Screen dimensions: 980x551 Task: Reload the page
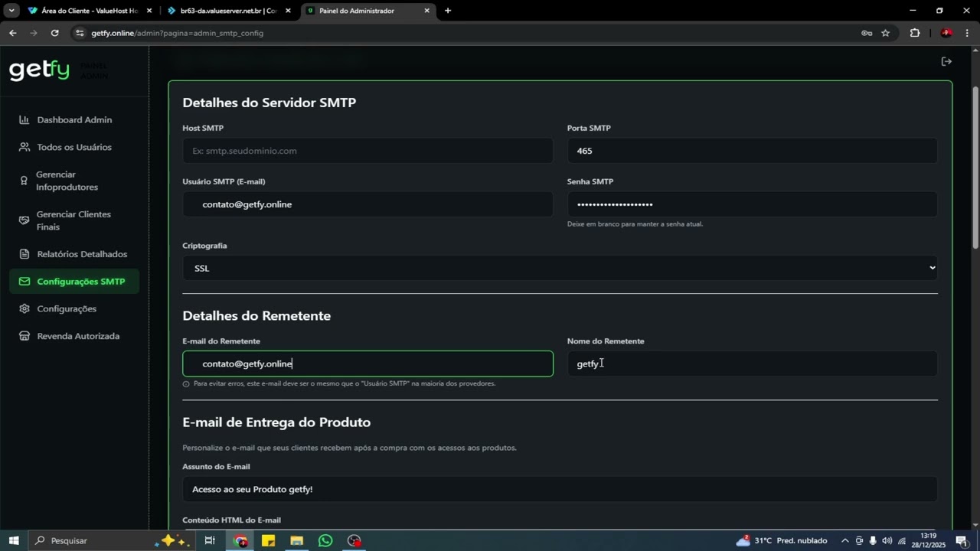point(54,33)
